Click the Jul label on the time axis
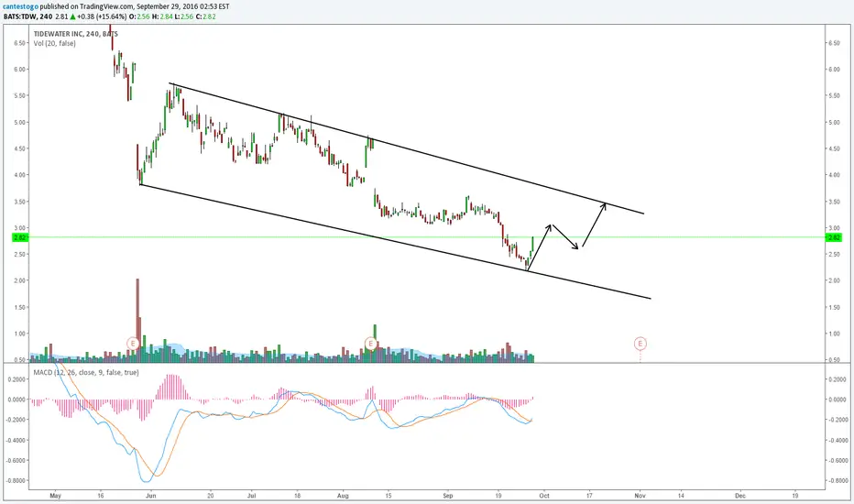Image resolution: width=854 pixels, height=504 pixels. pos(252,496)
